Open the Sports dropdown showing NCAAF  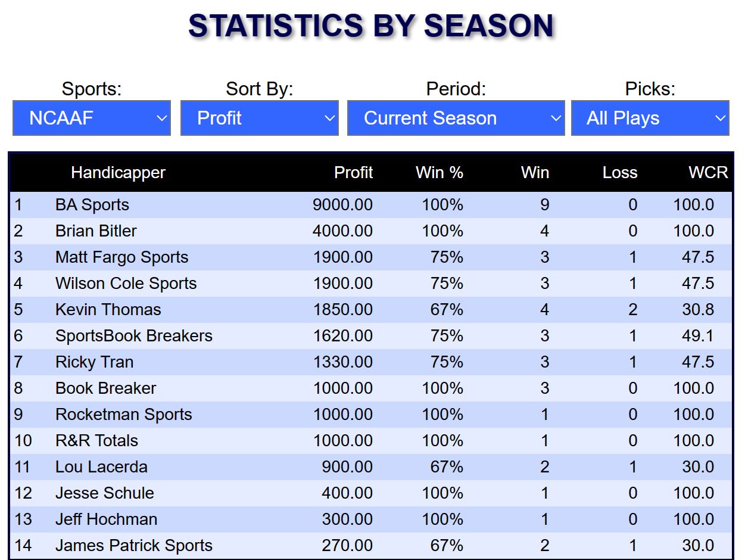click(x=92, y=118)
